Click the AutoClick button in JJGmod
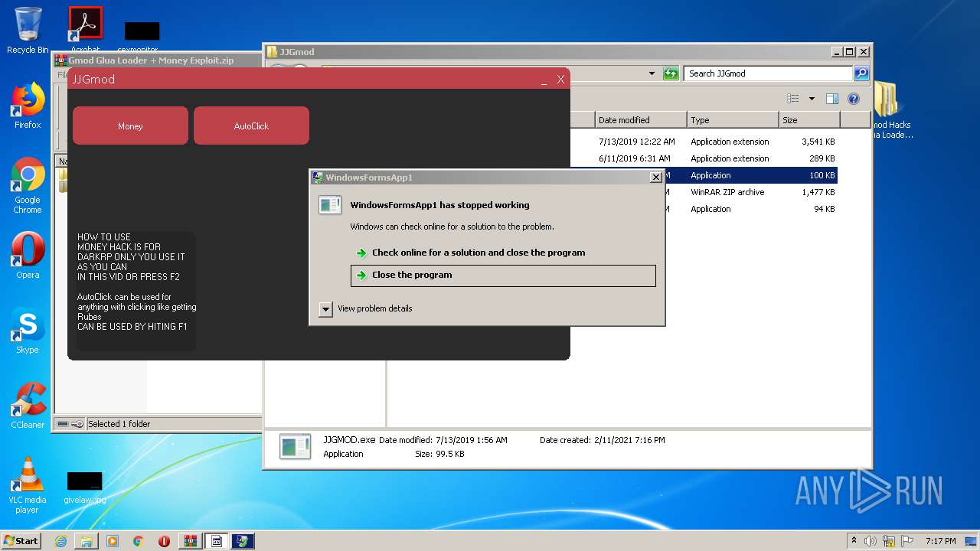The image size is (980, 551). (251, 126)
